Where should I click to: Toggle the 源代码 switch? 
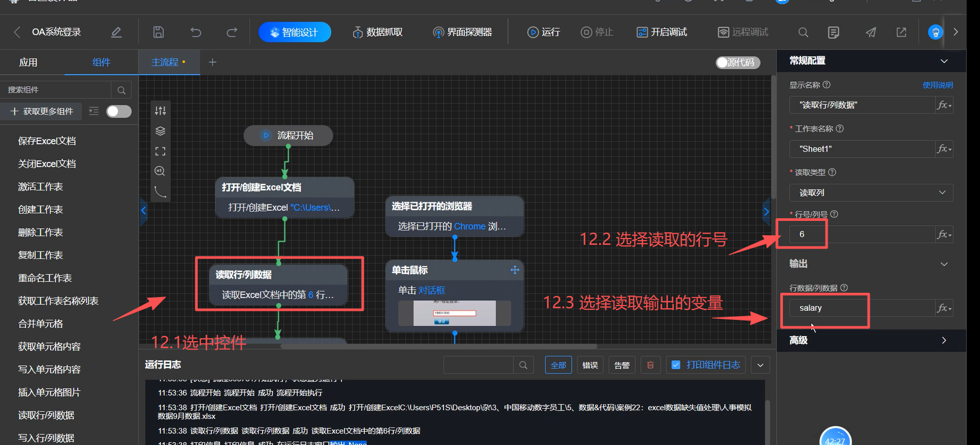point(738,62)
